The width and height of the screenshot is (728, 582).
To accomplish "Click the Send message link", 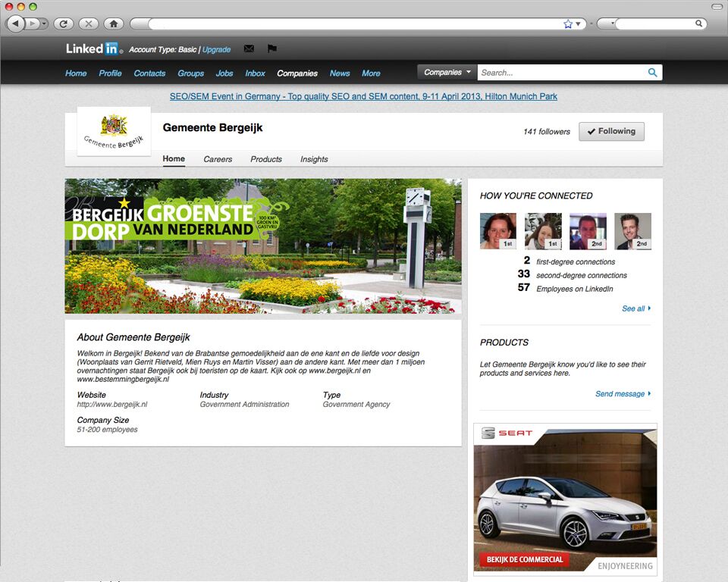I will point(623,393).
